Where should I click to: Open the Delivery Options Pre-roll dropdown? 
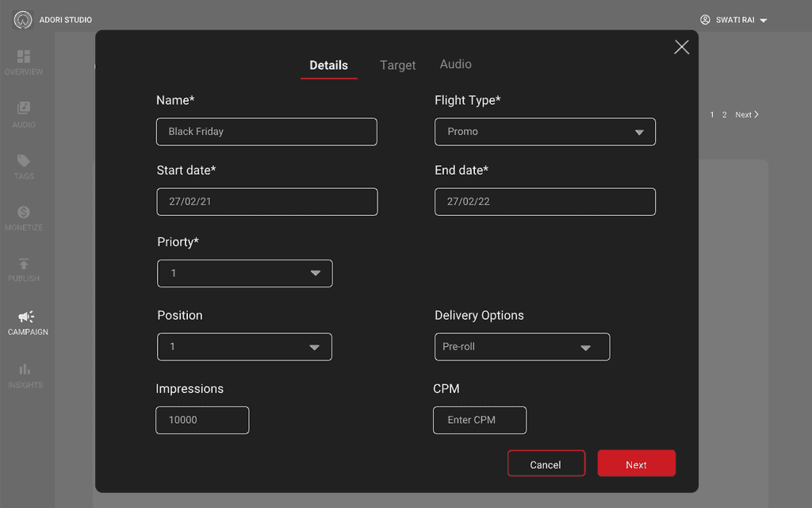[522, 347]
